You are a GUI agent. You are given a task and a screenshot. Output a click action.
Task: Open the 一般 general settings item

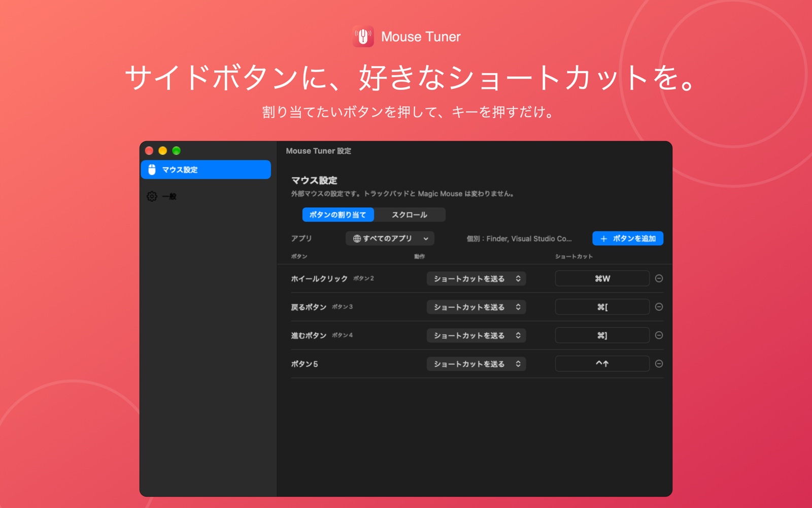click(206, 196)
